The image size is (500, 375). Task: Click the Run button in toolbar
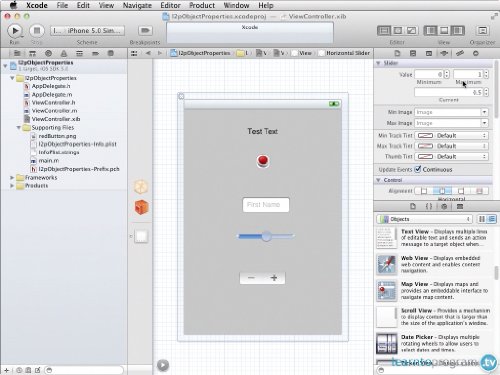15,31
